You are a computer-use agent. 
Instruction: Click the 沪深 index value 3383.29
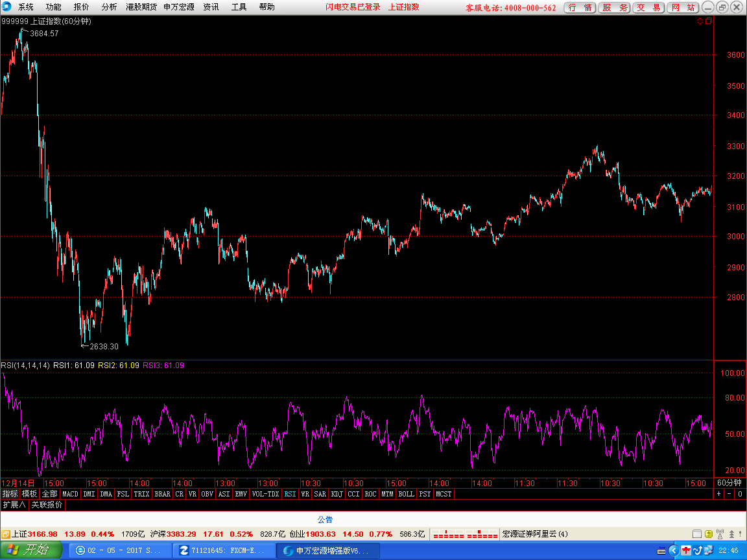(181, 534)
